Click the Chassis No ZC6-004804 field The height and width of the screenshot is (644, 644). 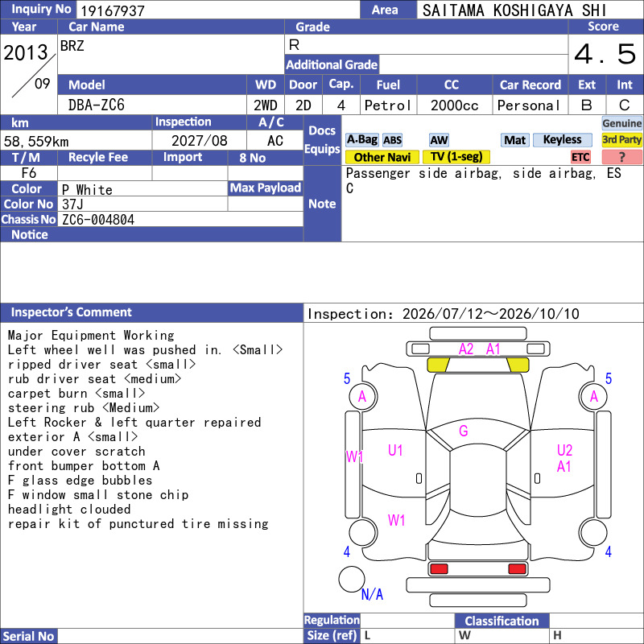[180, 219]
